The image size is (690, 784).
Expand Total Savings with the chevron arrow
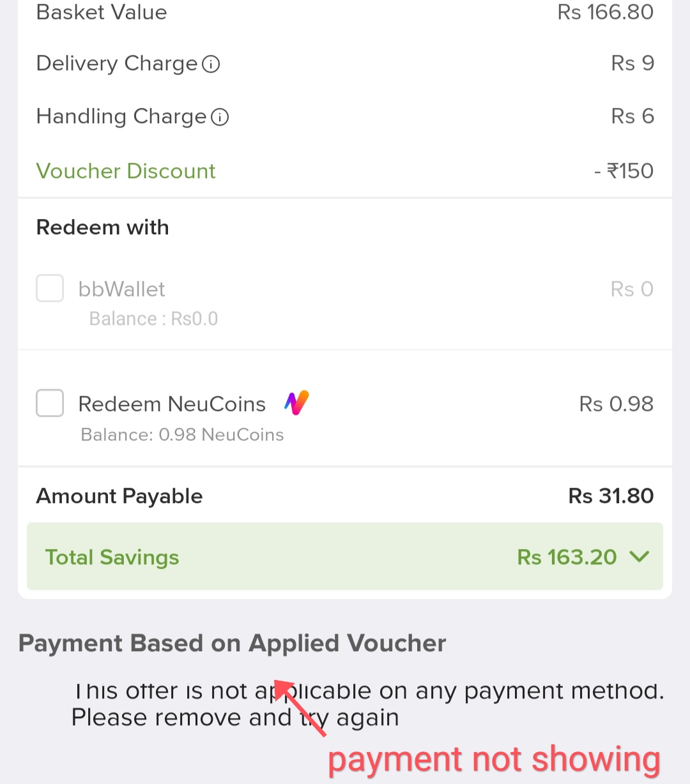click(x=639, y=557)
